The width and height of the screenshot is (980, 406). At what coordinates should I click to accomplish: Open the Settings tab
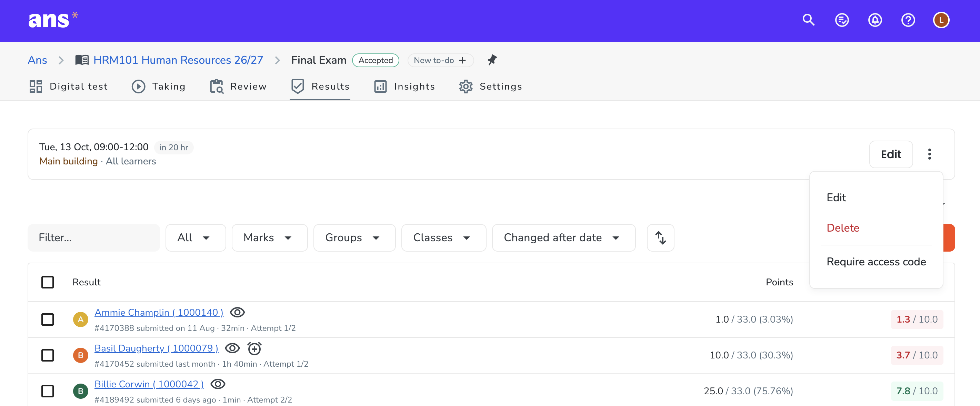click(x=490, y=86)
